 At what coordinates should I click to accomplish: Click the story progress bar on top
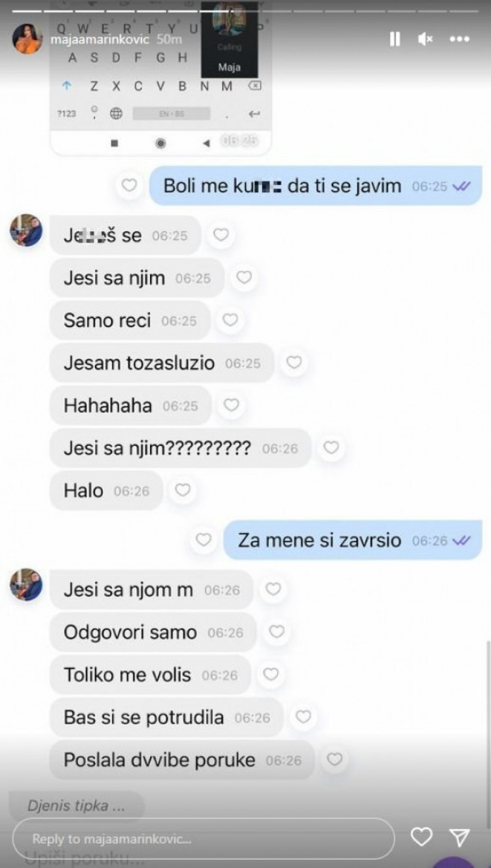(245, 10)
